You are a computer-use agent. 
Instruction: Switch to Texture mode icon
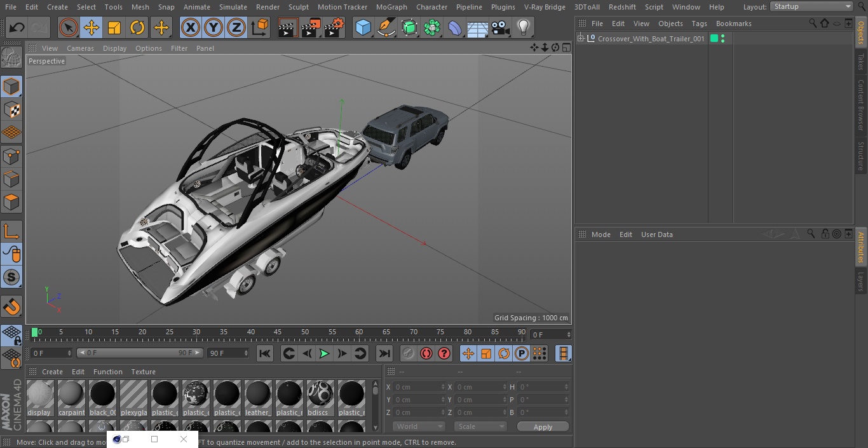click(11, 109)
